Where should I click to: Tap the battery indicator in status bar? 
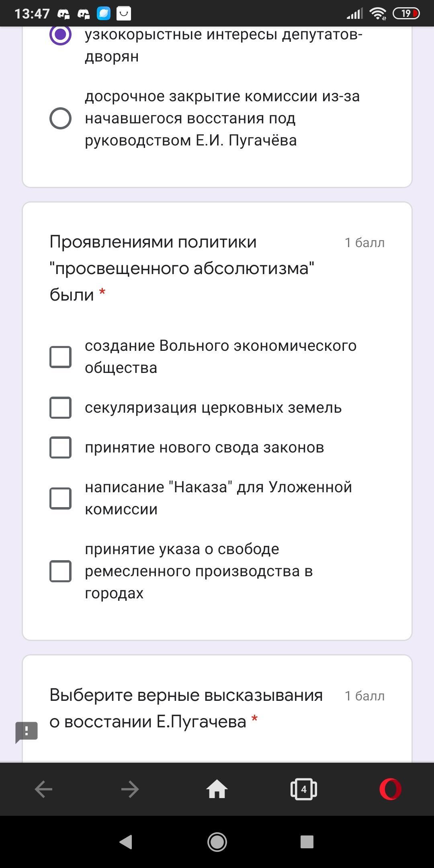click(x=405, y=14)
